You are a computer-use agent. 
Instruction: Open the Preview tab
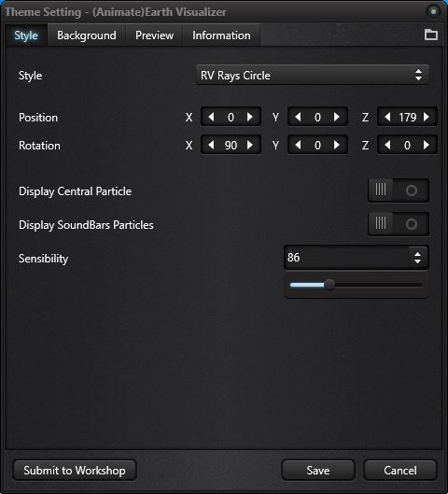pos(154,35)
